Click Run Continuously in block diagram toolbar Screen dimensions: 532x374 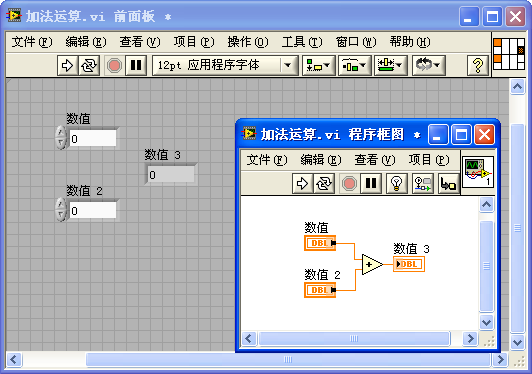[324, 184]
